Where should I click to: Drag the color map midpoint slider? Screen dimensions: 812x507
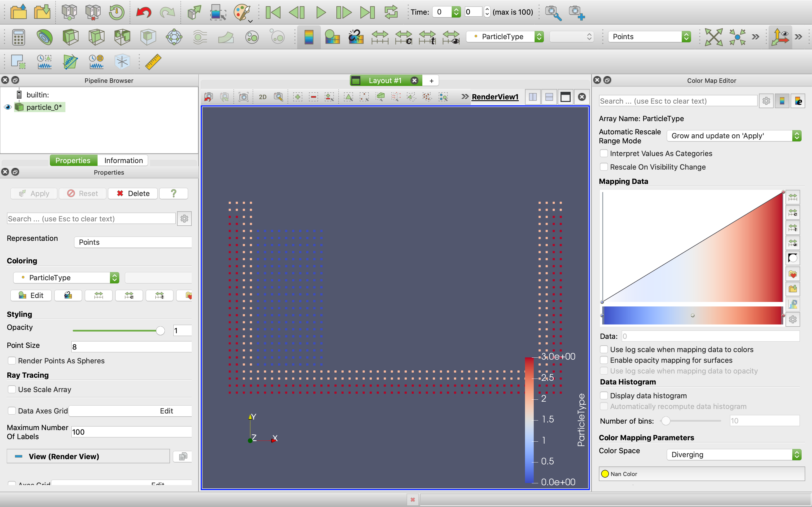(x=692, y=315)
